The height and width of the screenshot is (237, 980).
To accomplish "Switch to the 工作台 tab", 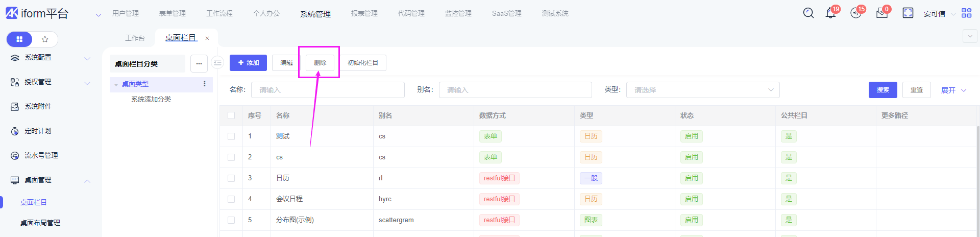I will pyautogui.click(x=135, y=38).
